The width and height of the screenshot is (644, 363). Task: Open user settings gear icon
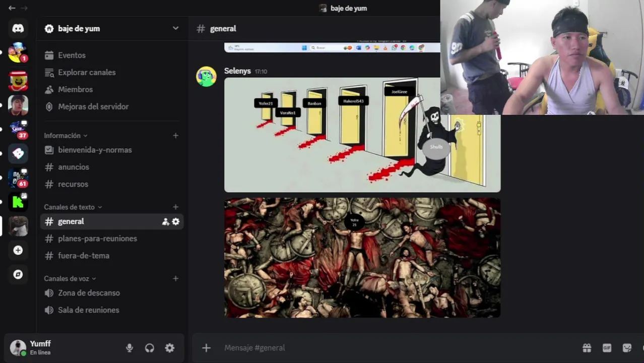tap(170, 348)
